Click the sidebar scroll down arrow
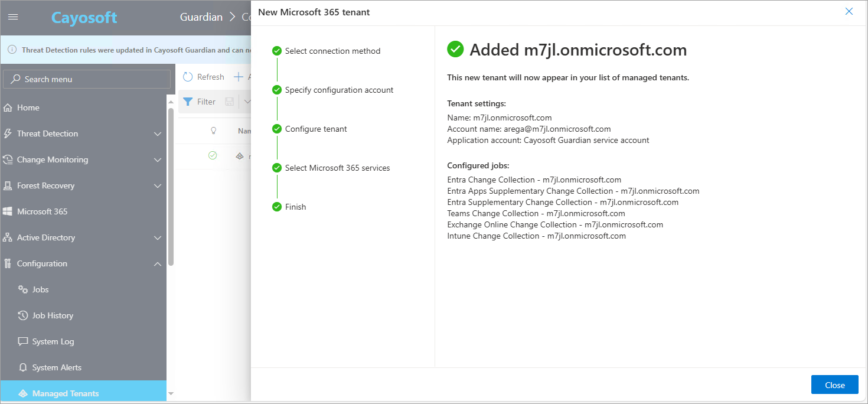Screen dimensions: 868x404 pos(171,393)
